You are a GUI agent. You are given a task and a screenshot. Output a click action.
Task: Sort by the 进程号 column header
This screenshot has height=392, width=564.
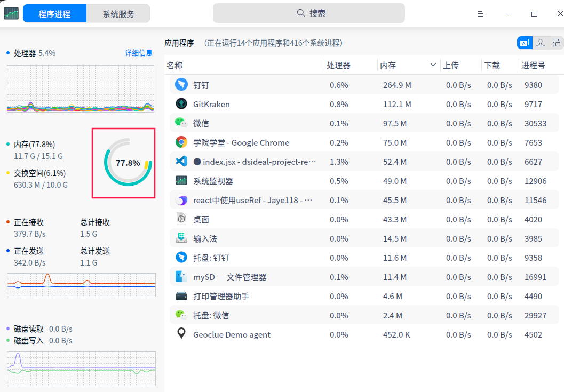pyautogui.click(x=533, y=66)
